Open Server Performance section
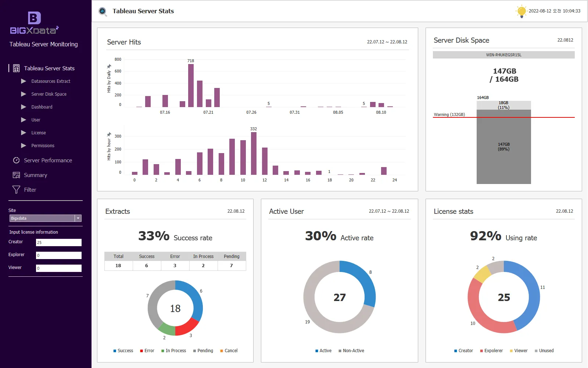 point(48,160)
